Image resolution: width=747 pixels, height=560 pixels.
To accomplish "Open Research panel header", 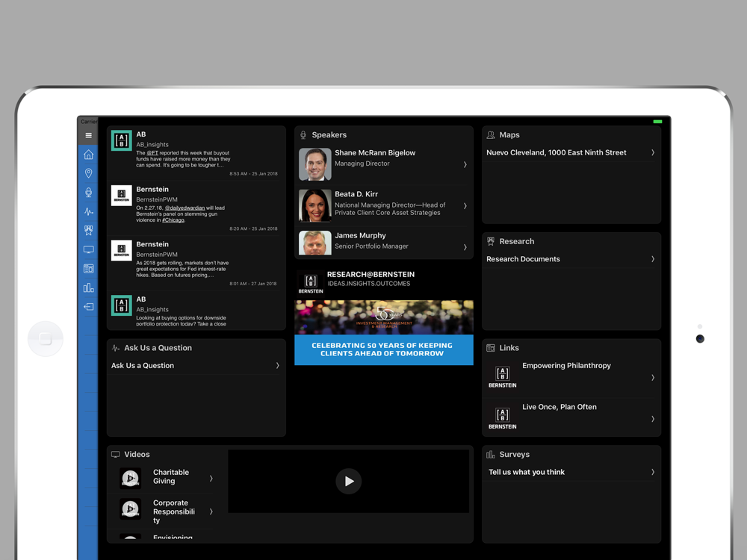I will 516,241.
